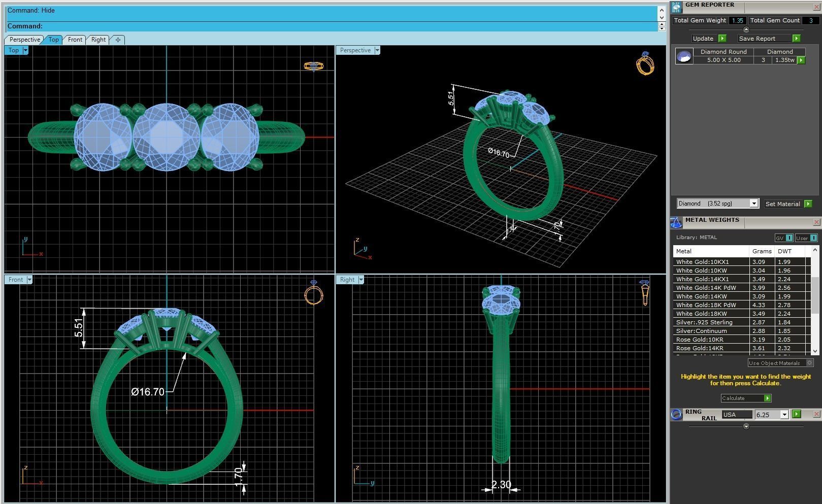
Task: Select White Gold:10KW row
Action: pyautogui.click(x=742, y=271)
